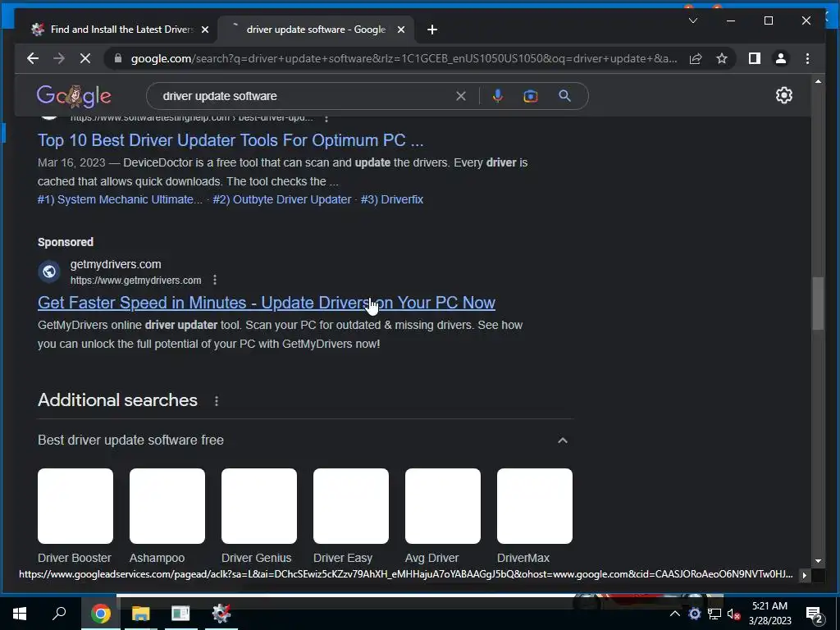Open the About this result menu for softwaretestinghelp
The height and width of the screenshot is (630, 840).
326,118
